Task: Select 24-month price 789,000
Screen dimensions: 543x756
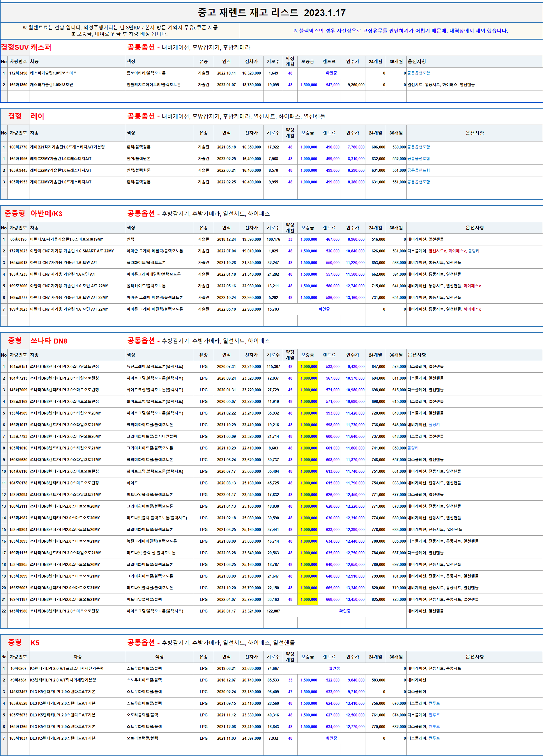Action: point(378,565)
